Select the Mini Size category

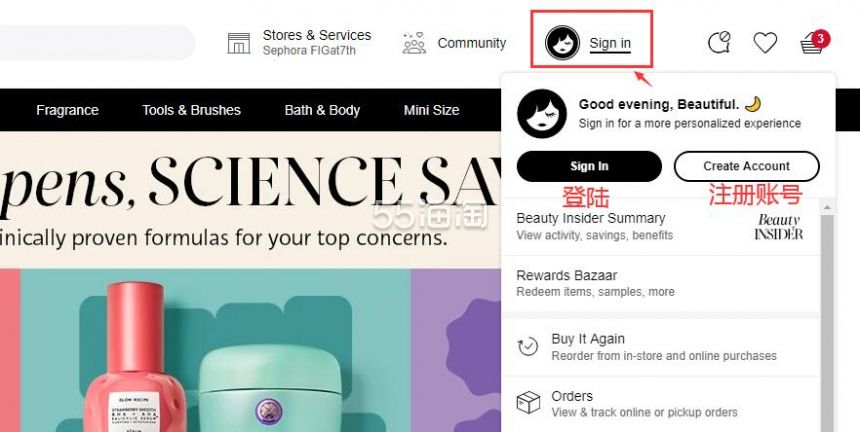432,110
